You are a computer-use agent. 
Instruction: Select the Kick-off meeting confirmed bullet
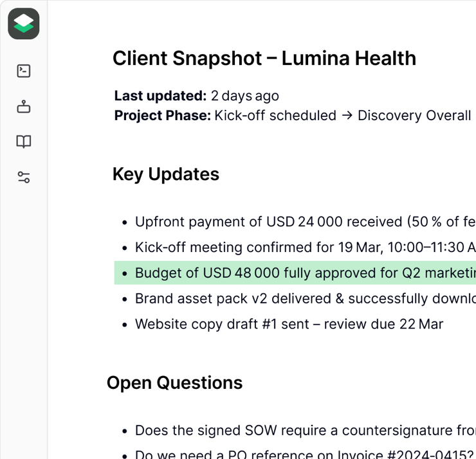[x=298, y=248]
